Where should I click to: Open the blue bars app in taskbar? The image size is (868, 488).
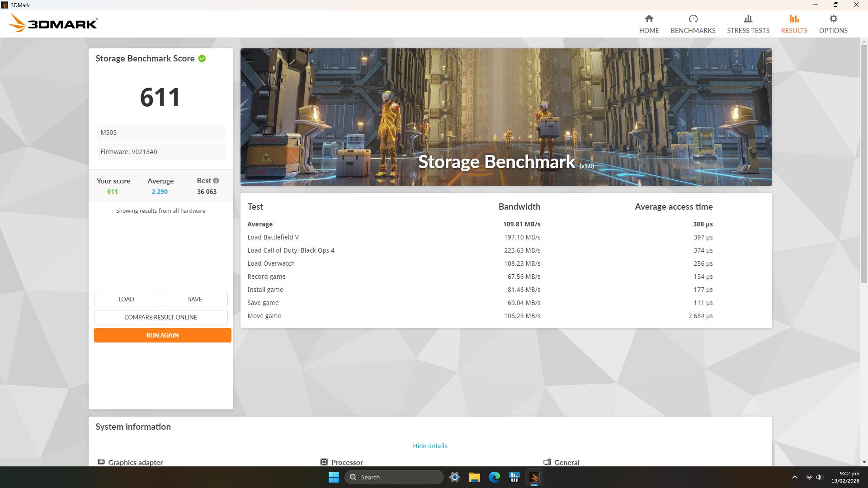pyautogui.click(x=514, y=477)
